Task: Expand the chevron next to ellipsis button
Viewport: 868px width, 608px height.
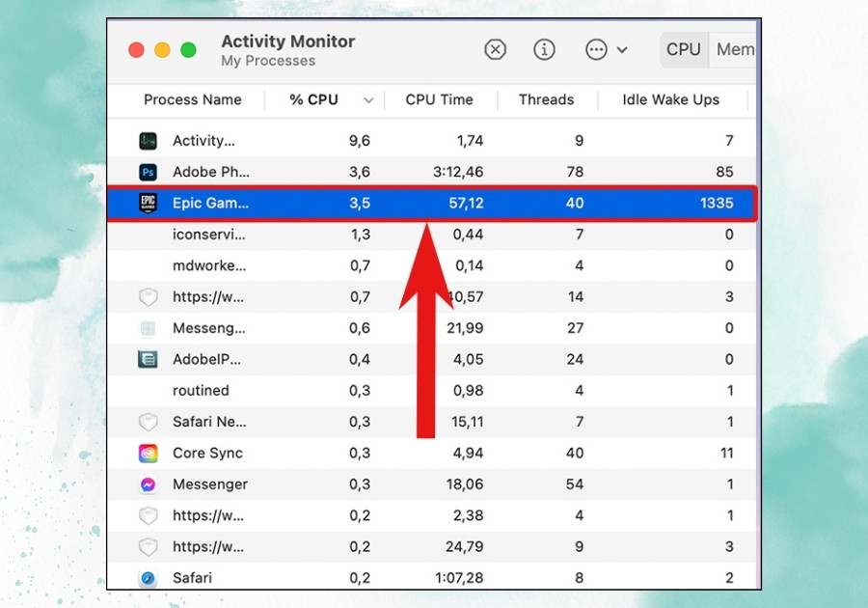Action: coord(622,50)
